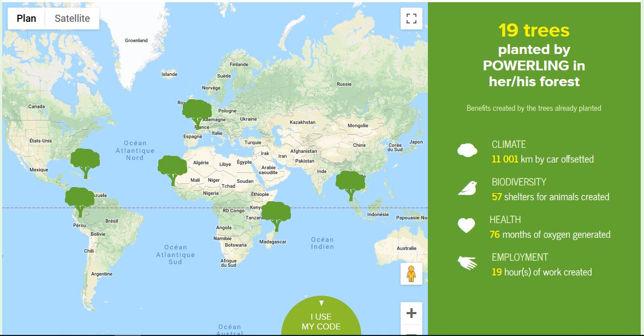Click the Mexique map label
Viewport: 644px width, 336px height.
39,170
